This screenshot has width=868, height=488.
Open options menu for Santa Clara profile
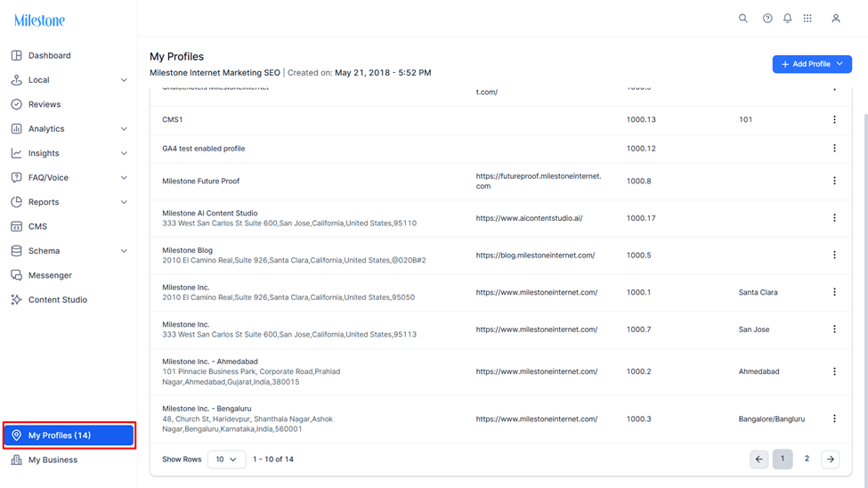834,292
